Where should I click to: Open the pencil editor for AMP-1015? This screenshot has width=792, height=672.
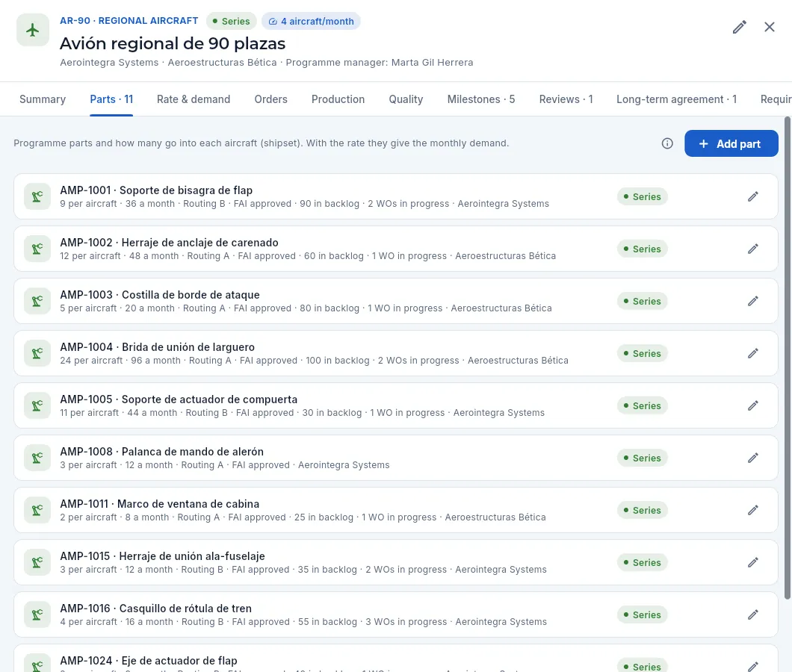[753, 562]
